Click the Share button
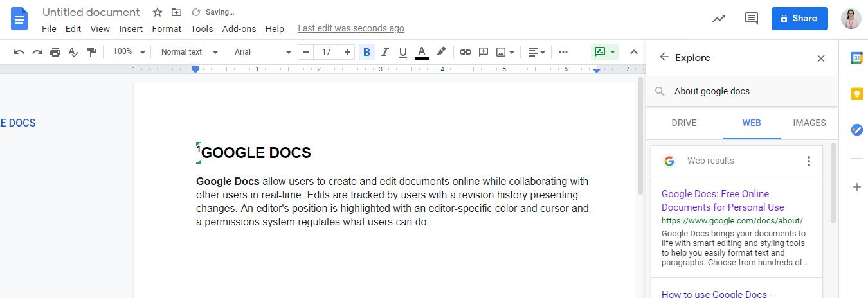This screenshot has height=298, width=868. tap(800, 19)
